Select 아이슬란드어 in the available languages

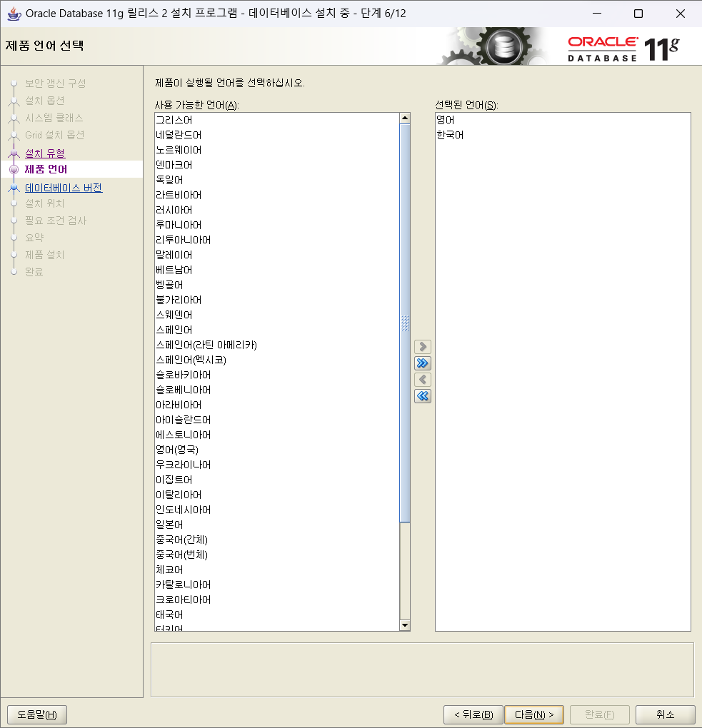point(277,420)
